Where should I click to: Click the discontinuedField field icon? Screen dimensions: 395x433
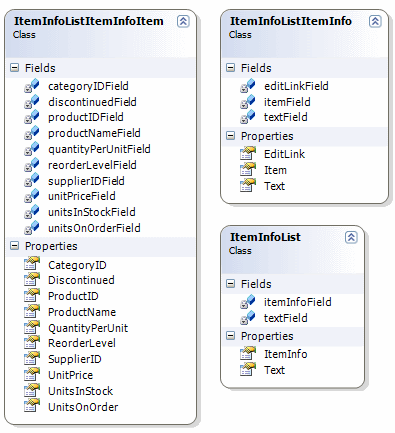point(32,102)
